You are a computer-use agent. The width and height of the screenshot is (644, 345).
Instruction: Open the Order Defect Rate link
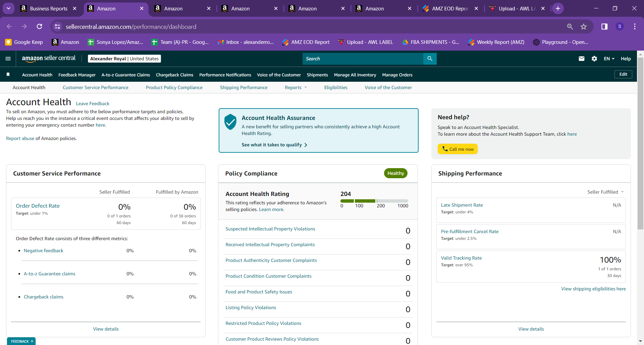38,206
